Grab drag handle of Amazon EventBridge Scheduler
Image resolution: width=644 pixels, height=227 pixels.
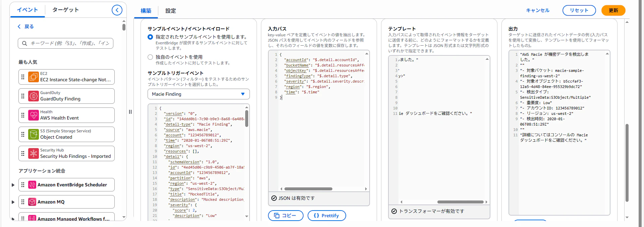pyautogui.click(x=23, y=185)
